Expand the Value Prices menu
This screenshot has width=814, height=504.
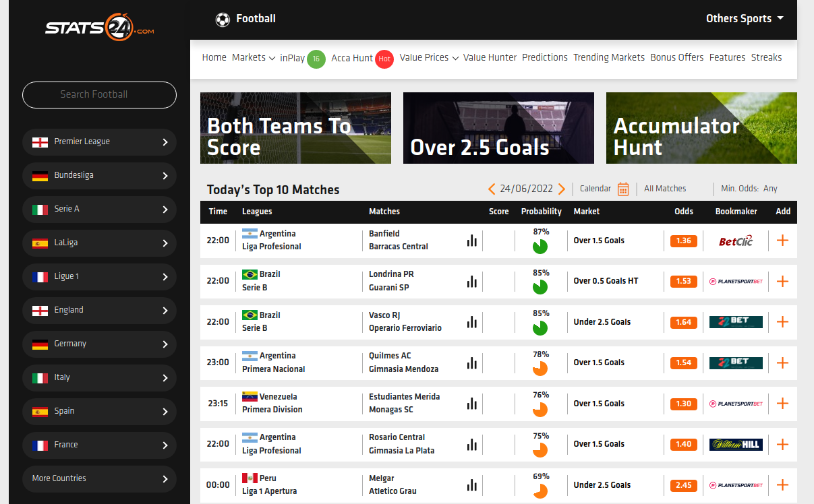coord(429,58)
